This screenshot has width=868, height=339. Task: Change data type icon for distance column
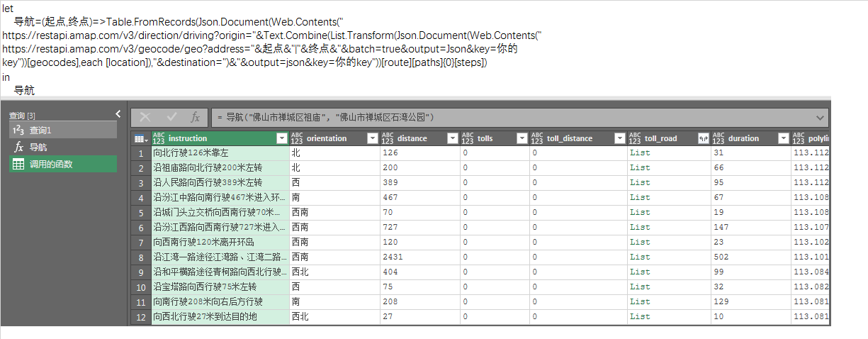(387, 139)
